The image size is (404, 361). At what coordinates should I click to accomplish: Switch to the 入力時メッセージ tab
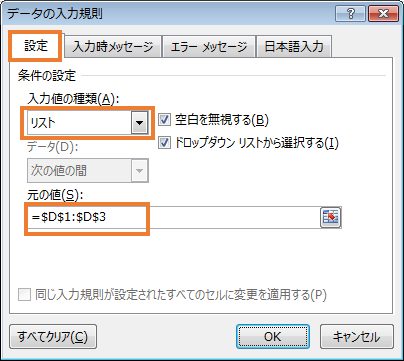pyautogui.click(x=113, y=46)
